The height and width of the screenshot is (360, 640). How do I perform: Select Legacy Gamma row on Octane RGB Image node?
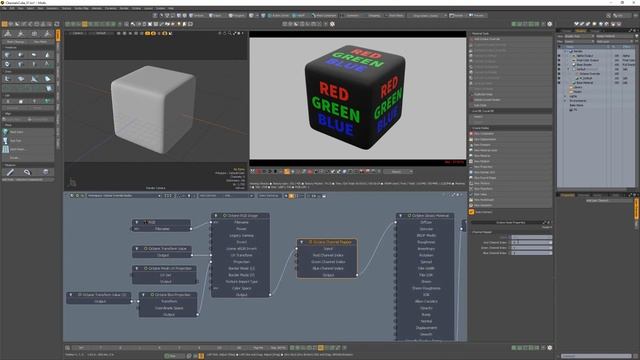click(x=240, y=236)
